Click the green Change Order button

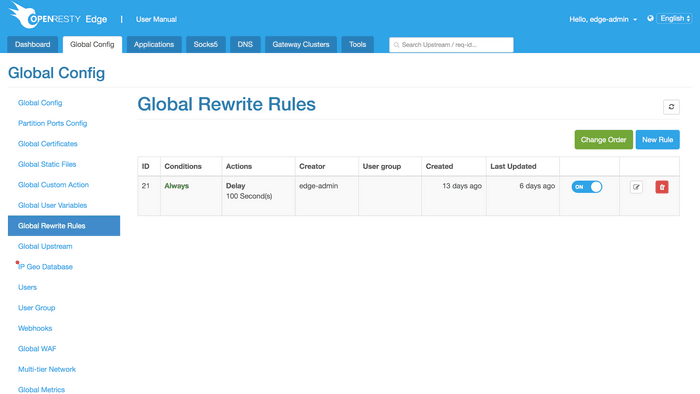pyautogui.click(x=604, y=140)
